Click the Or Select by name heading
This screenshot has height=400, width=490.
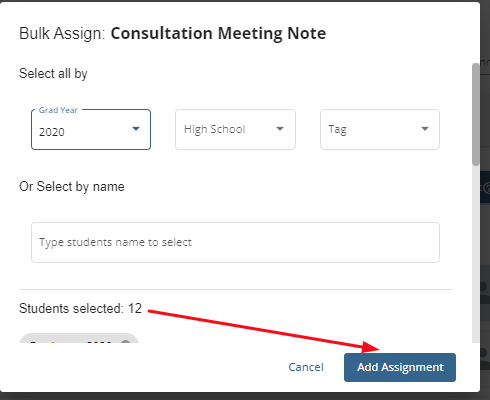[72, 187]
